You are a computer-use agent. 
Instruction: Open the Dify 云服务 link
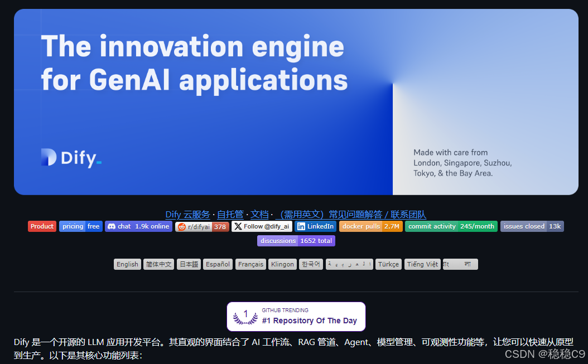(x=187, y=215)
